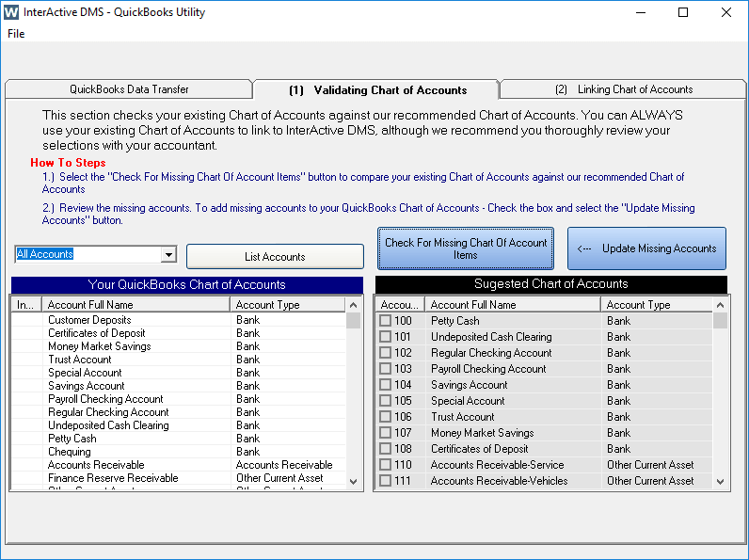Switch to QuickBooks Data Transfer tab

[x=129, y=89]
